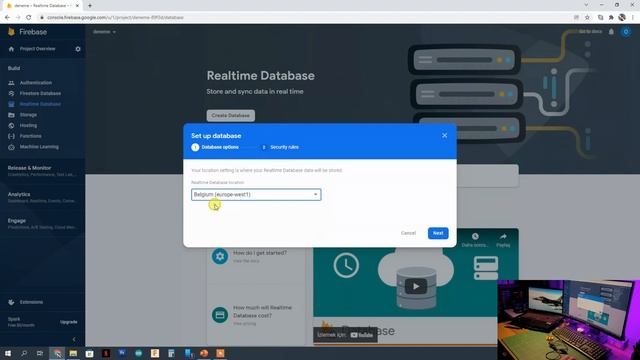640x360 pixels.
Task: Open the Windows Start menu
Action: coord(8,353)
